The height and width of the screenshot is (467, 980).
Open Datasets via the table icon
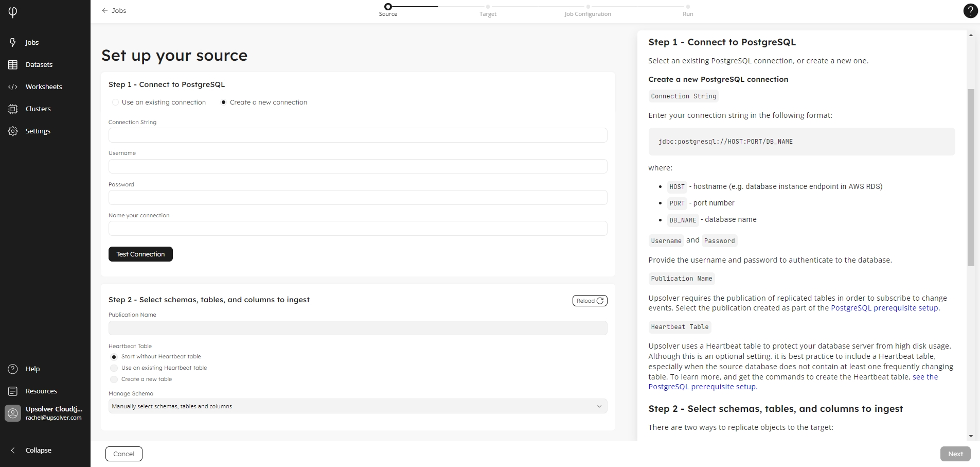pos(13,64)
